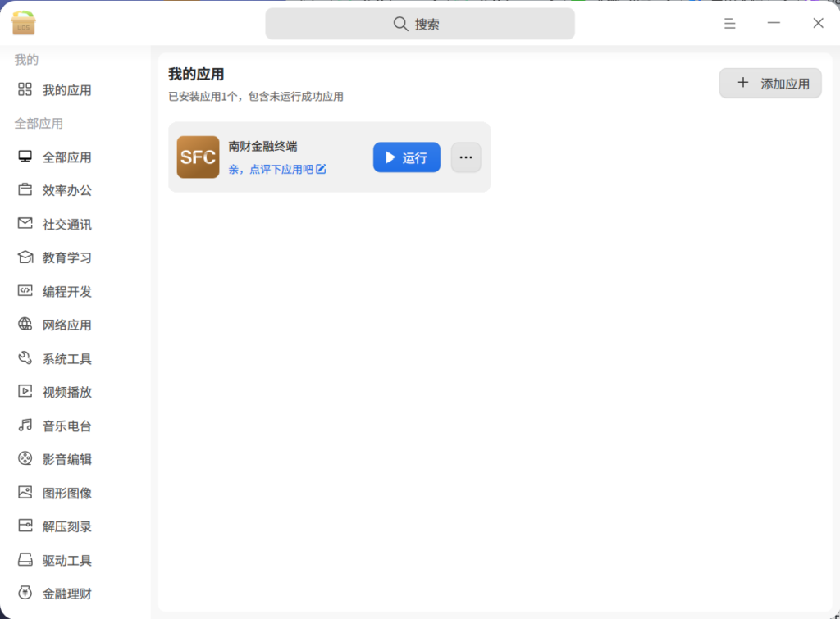Open the 视频播放 category
Image resolution: width=840 pixels, height=619 pixels.
(x=66, y=393)
